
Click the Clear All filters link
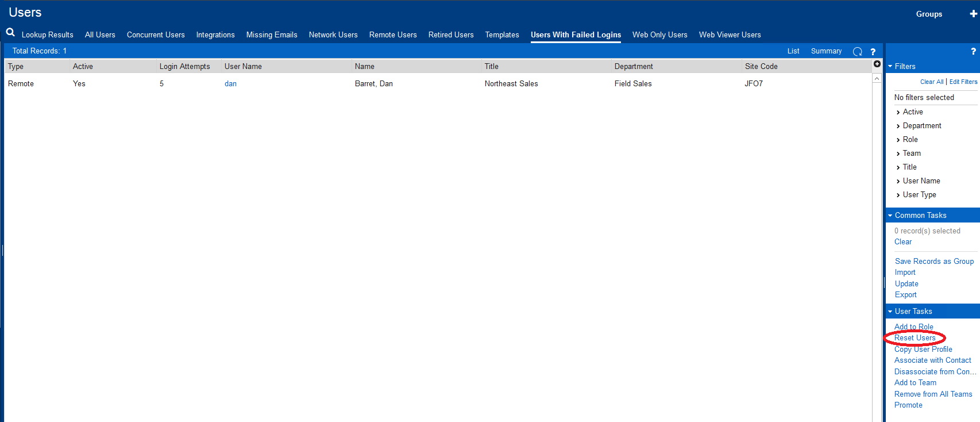tap(932, 82)
